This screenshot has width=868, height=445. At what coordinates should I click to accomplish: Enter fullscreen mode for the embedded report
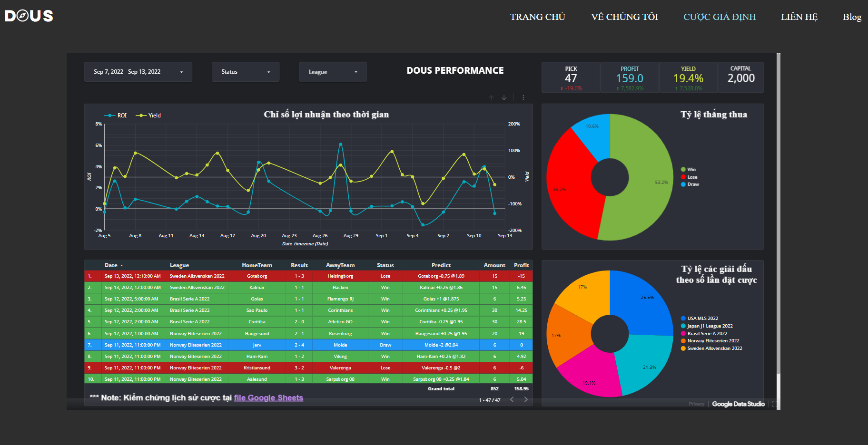click(x=774, y=404)
